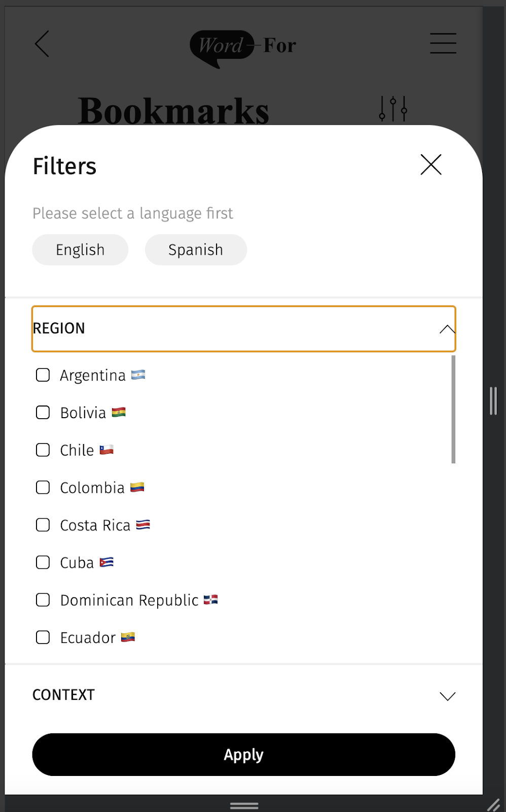Select the Spanish language chip
506x812 pixels.
click(196, 250)
